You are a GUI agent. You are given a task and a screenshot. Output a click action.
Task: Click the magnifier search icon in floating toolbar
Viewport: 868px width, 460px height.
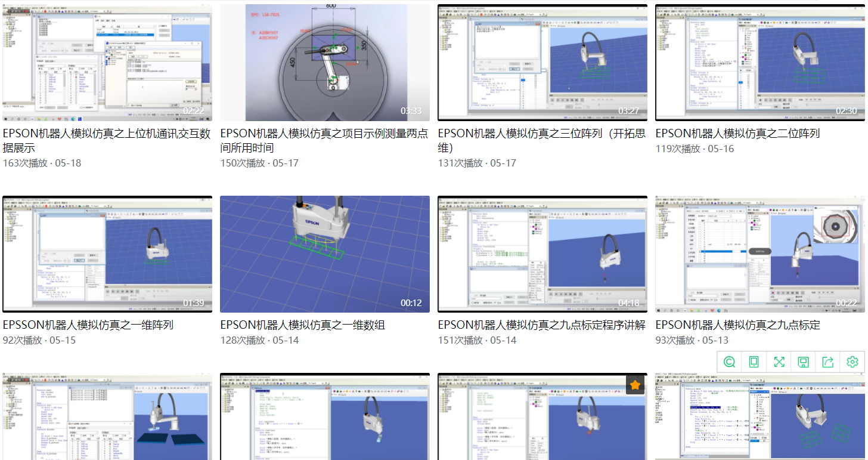(729, 362)
